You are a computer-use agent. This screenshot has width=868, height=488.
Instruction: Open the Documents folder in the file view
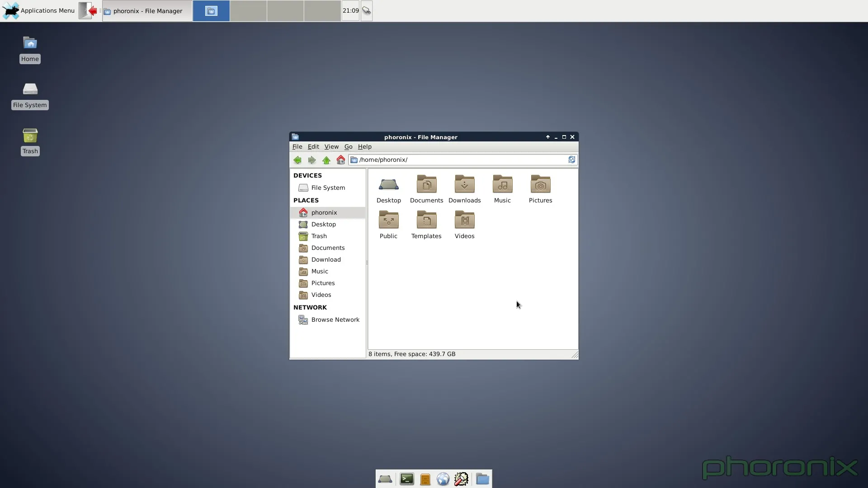(x=426, y=189)
